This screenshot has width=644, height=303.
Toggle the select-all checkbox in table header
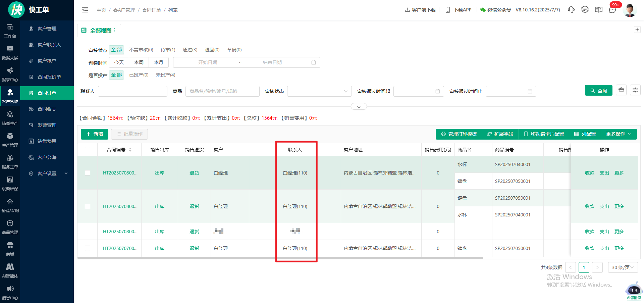[88, 150]
